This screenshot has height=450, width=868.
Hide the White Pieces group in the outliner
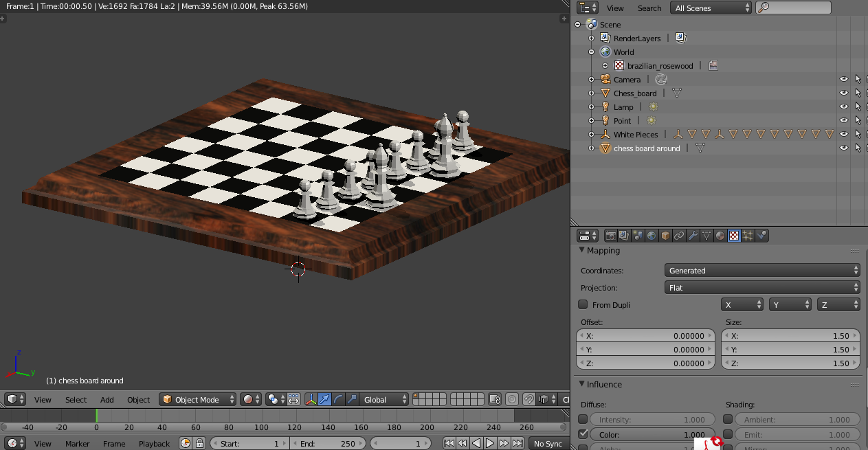pyautogui.click(x=843, y=134)
